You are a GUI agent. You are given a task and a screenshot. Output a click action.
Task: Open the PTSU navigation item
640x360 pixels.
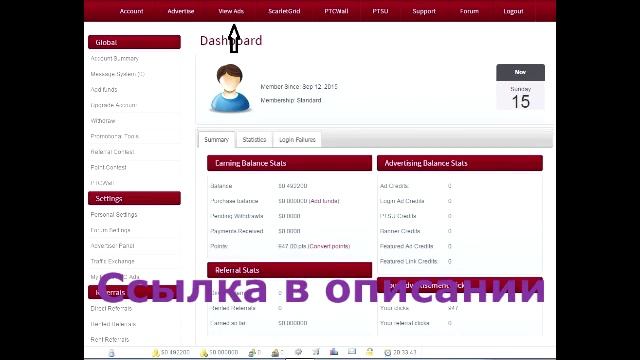pyautogui.click(x=380, y=11)
